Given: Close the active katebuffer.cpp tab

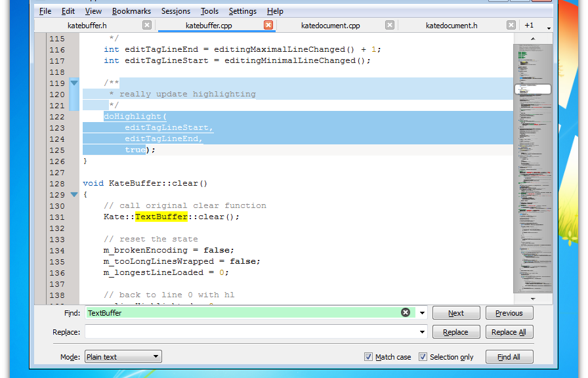Looking at the screenshot, I should [268, 25].
